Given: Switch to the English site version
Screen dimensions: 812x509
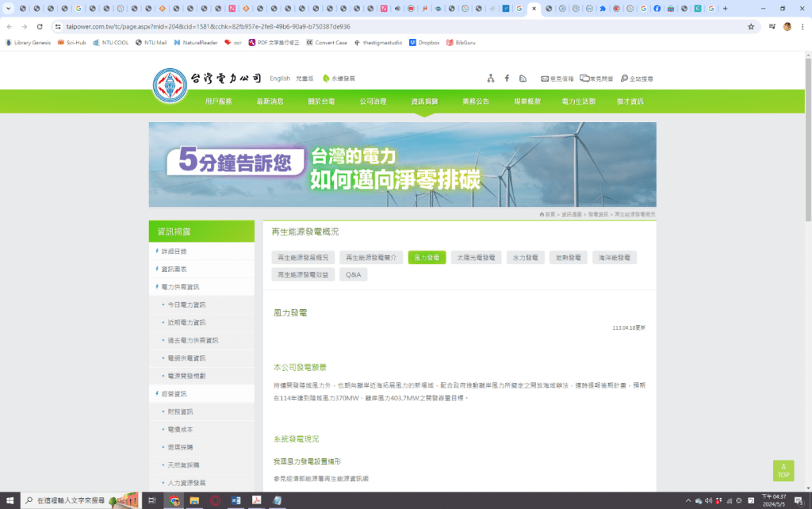Looking at the screenshot, I should tap(280, 78).
